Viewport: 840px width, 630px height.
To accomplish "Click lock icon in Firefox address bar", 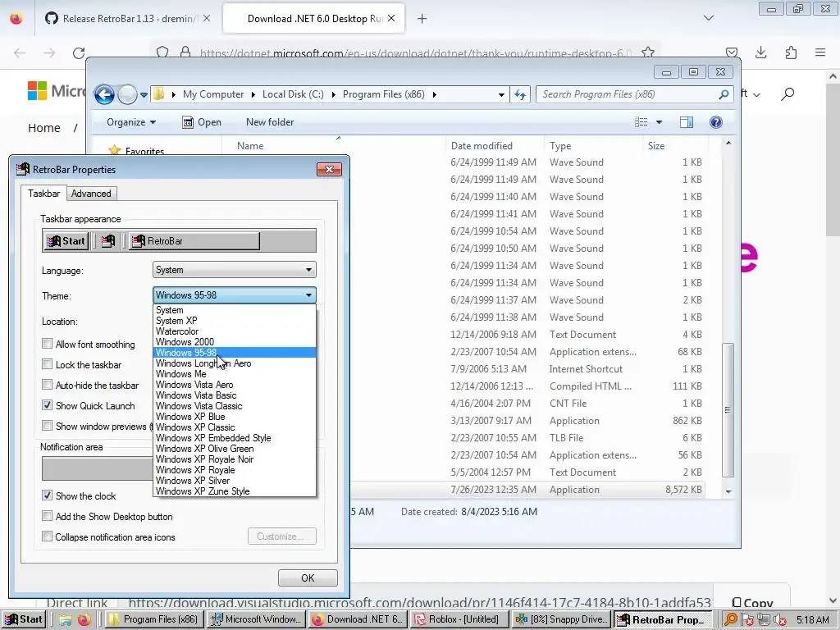I will point(185,52).
